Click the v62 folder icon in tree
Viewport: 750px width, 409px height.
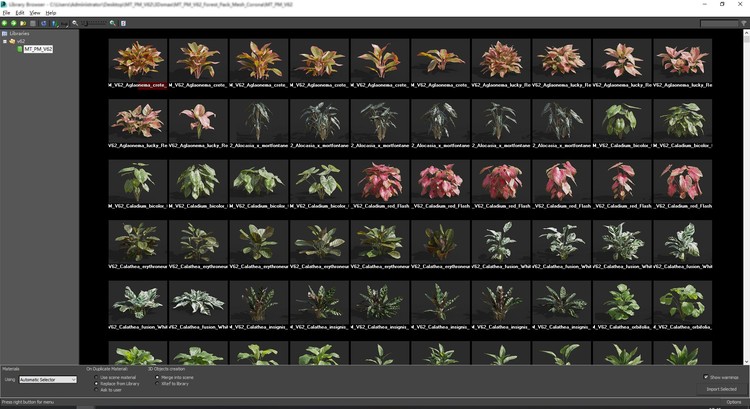click(11, 41)
